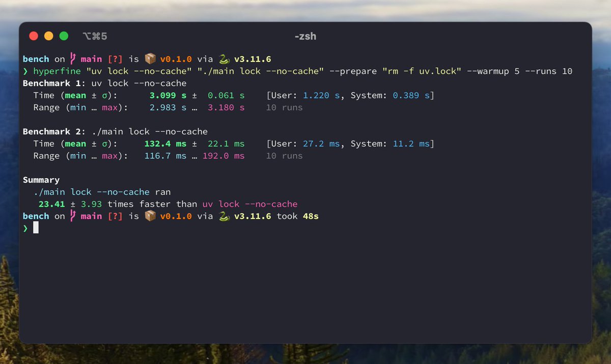Screen dimensions: 611x364
Task: Click the red close window button
Action: 34,36
